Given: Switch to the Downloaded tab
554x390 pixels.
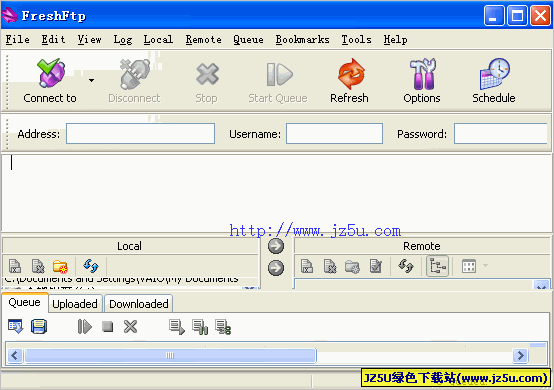Looking at the screenshot, I should pyautogui.click(x=139, y=304).
